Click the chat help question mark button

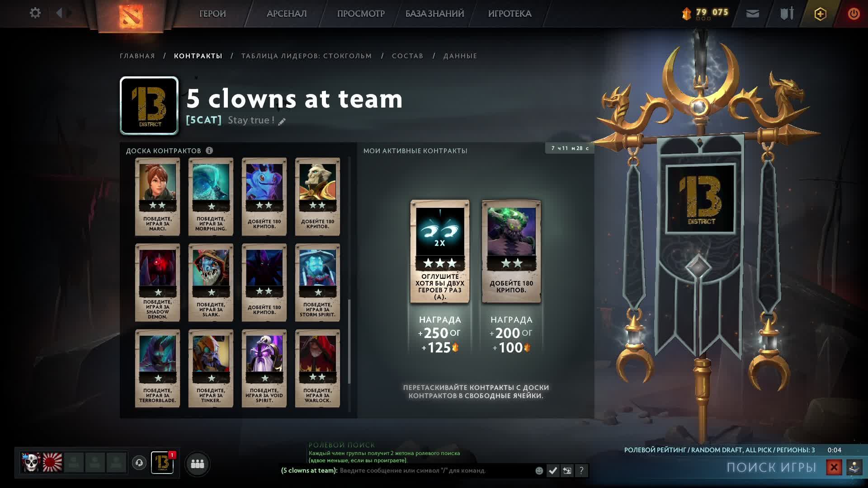tap(581, 471)
